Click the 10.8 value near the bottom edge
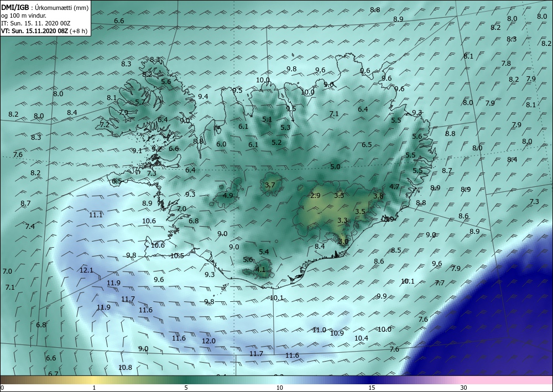The width and height of the screenshot is (553, 392). [125, 367]
